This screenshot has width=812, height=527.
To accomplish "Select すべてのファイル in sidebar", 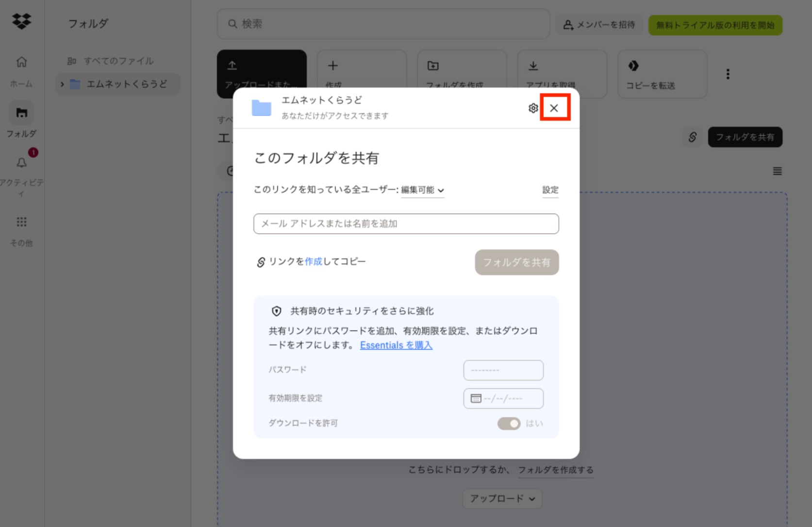I will pyautogui.click(x=118, y=61).
